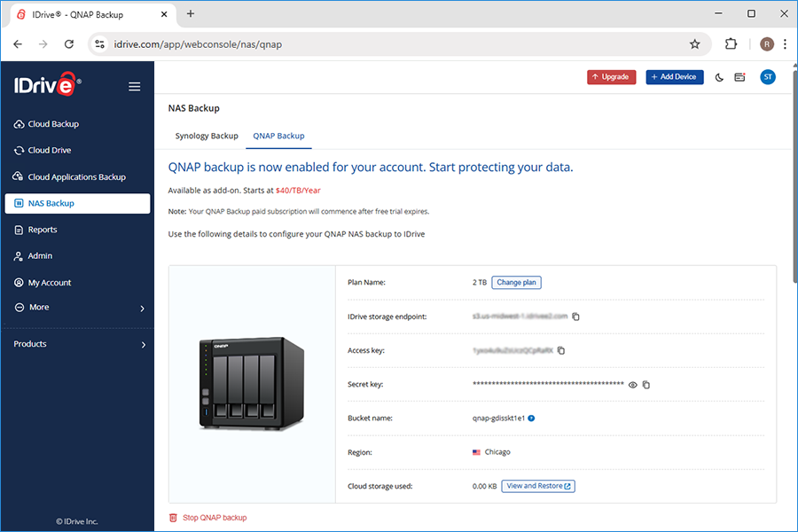The image size is (798, 532).
Task: Reveal the Secret key with the eye icon
Action: coord(632,385)
